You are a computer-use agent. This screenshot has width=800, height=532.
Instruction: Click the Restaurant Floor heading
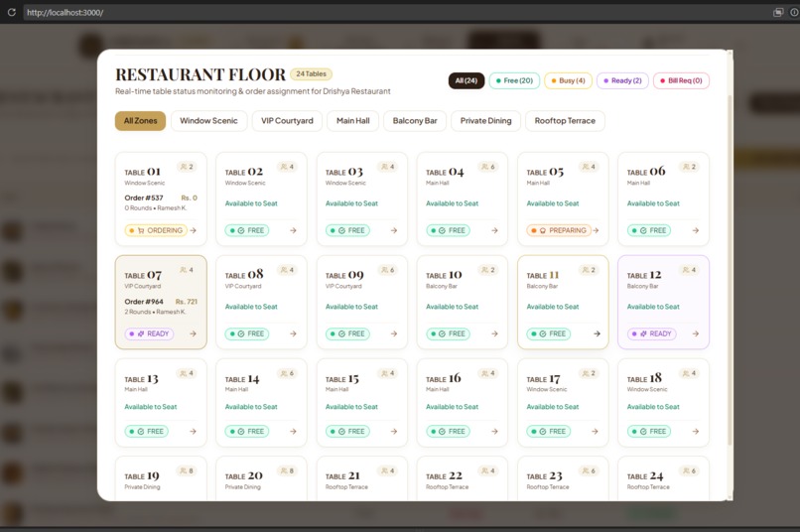tap(200, 74)
